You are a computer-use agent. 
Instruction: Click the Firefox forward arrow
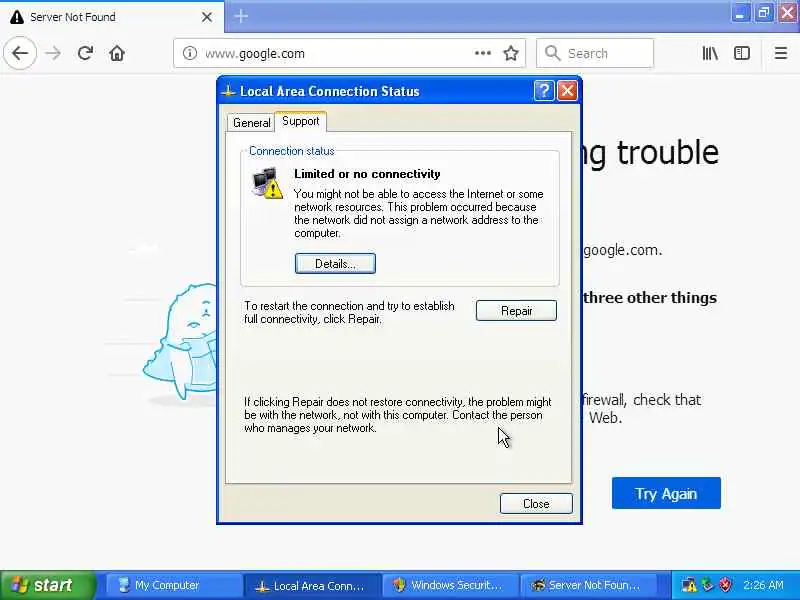tap(53, 53)
